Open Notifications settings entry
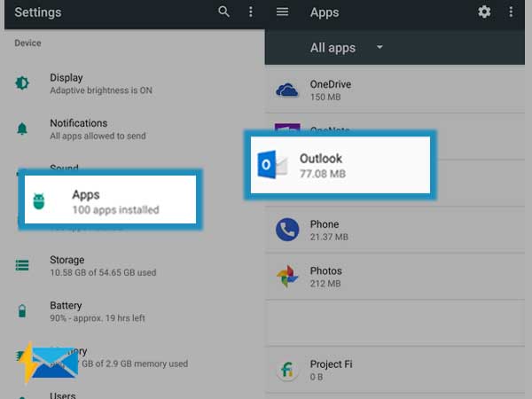 coord(134,129)
